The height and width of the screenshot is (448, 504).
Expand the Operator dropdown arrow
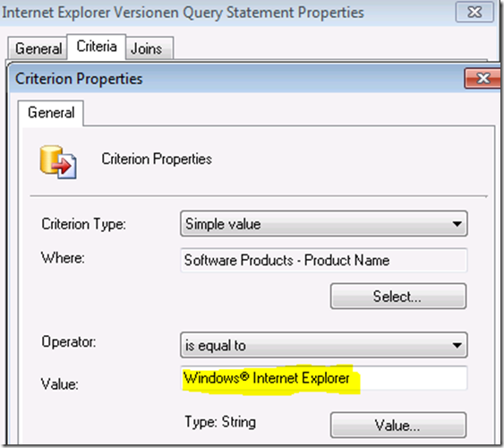tap(457, 345)
